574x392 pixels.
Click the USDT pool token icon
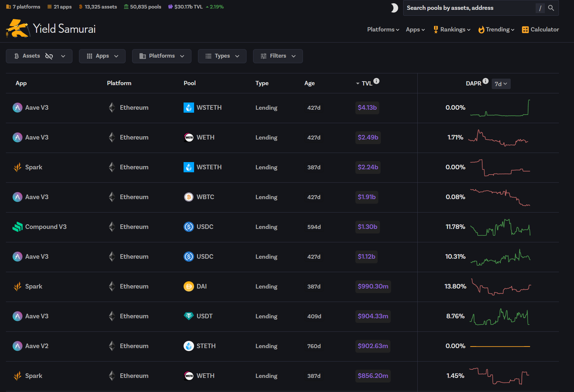tap(189, 316)
